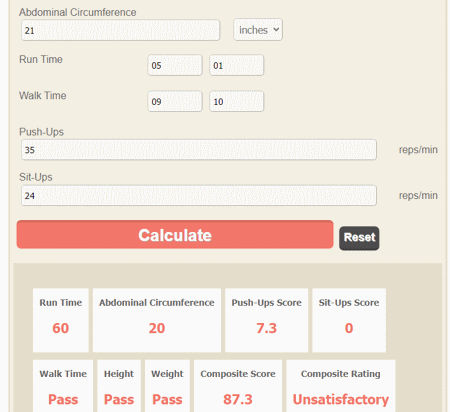The width and height of the screenshot is (450, 412).
Task: Click the Run Time minutes field showing 05
Action: pyautogui.click(x=175, y=65)
